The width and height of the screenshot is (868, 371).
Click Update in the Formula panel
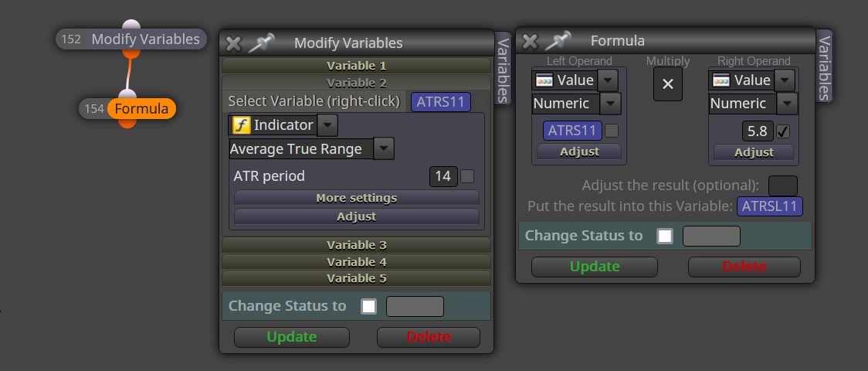595,267
